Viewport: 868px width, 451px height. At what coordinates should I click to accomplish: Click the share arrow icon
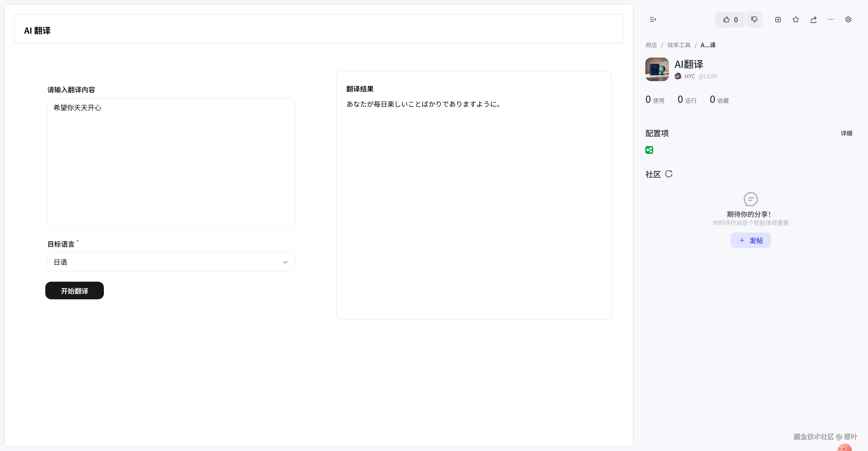click(813, 20)
